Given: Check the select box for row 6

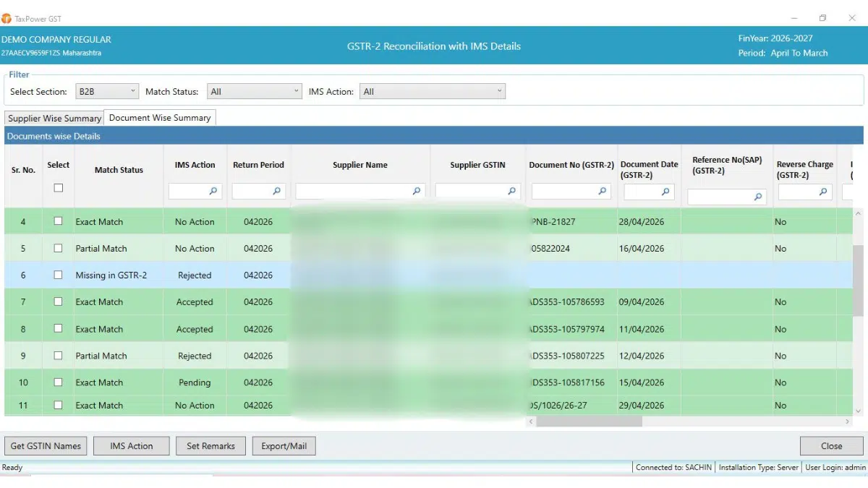Looking at the screenshot, I should 59,275.
